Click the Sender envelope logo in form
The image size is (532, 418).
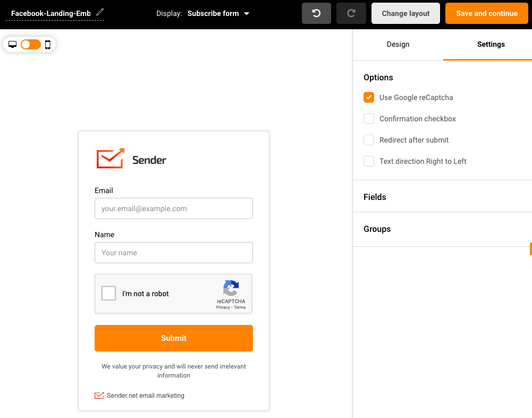111,158
